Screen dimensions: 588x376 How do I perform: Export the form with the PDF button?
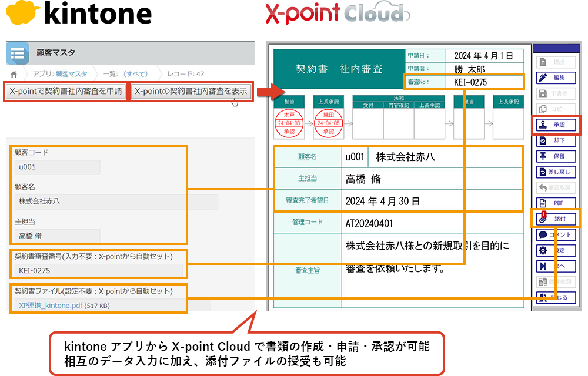pos(556,203)
